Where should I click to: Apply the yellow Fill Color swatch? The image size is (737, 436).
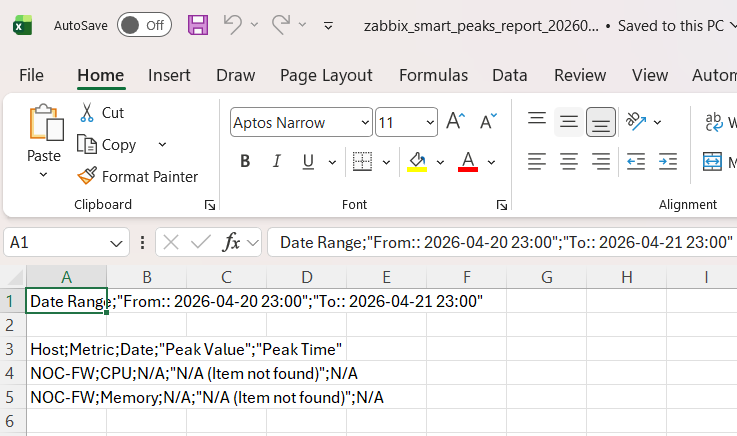click(x=417, y=161)
